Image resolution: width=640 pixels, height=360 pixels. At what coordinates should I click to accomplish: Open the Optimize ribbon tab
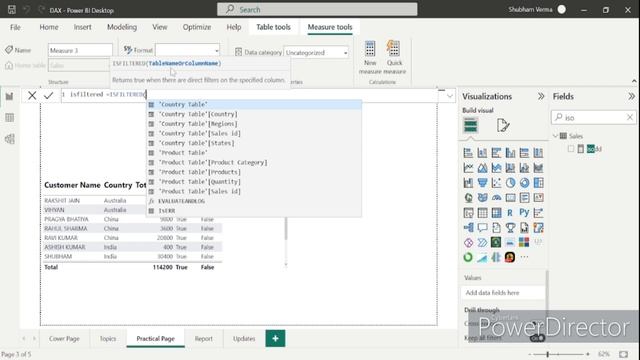[197, 27]
